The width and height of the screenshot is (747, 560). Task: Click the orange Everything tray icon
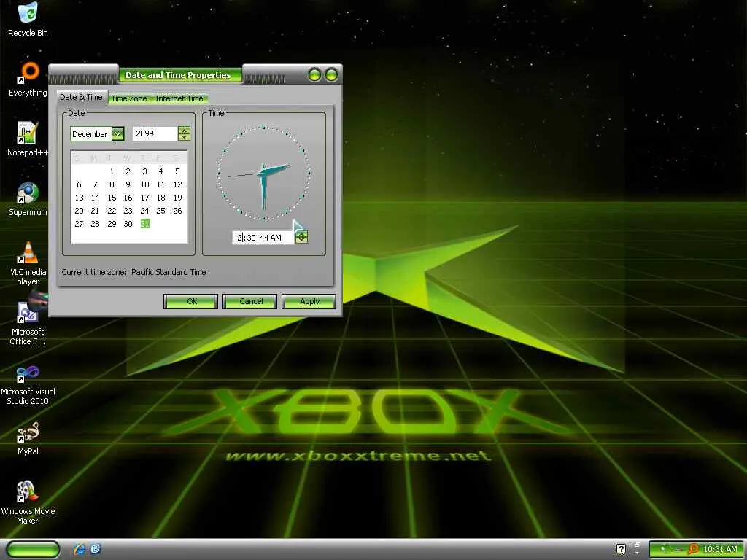[693, 550]
